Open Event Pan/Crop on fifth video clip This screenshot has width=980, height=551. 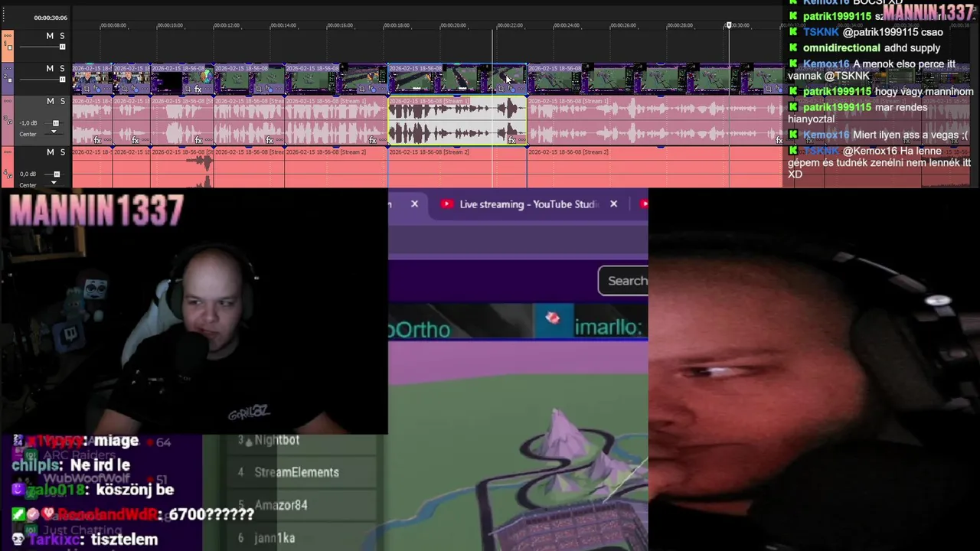coord(361,89)
